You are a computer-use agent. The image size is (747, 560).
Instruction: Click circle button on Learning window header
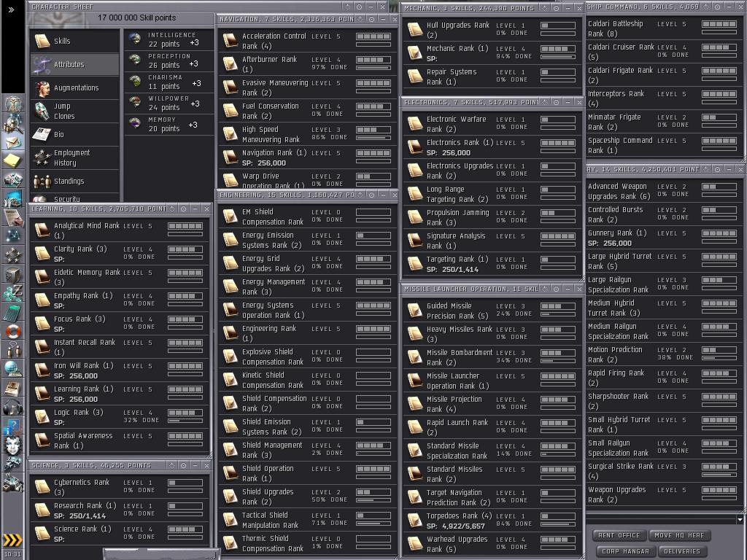click(x=183, y=209)
